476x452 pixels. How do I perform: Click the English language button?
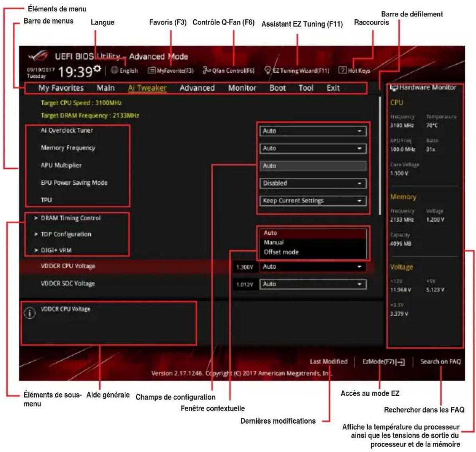coord(124,70)
